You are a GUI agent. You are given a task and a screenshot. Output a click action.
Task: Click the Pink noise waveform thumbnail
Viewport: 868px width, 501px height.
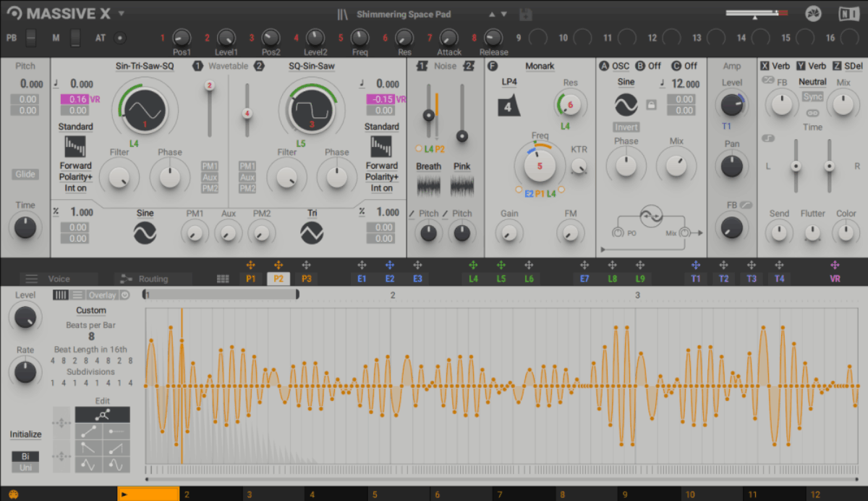pyautogui.click(x=462, y=185)
